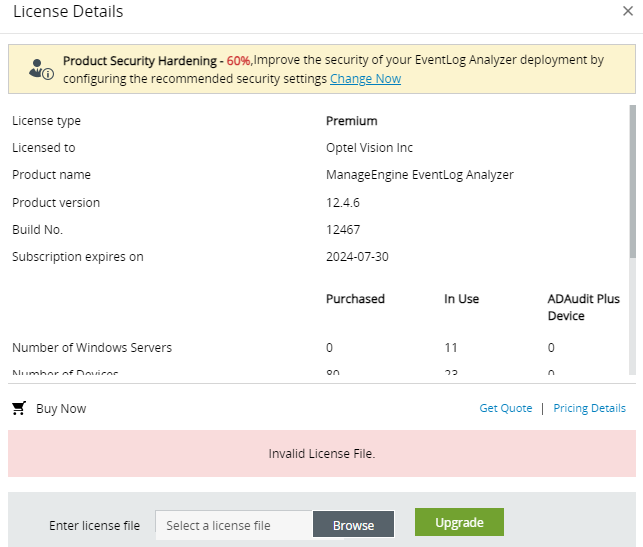Click the Purchased column header
The width and height of the screenshot is (643, 547).
[355, 299]
